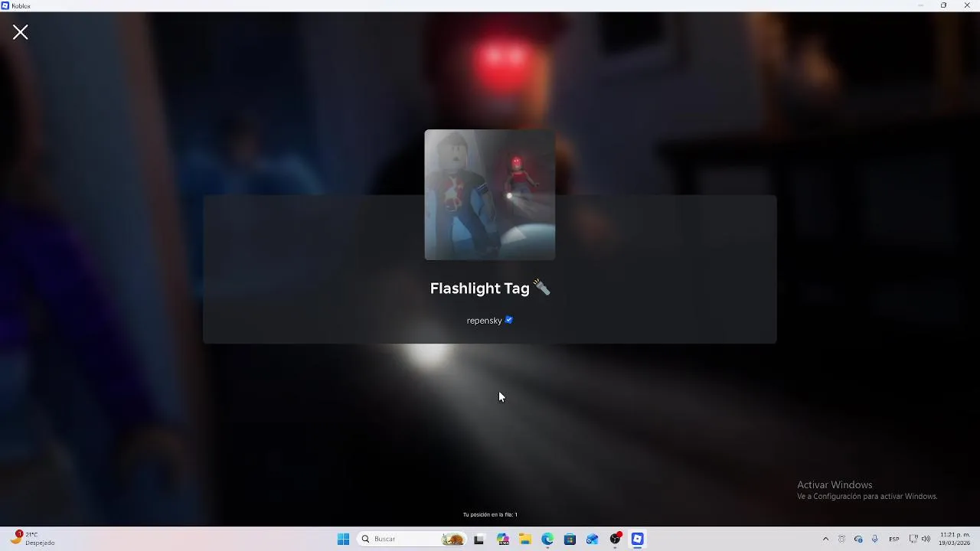This screenshot has width=980, height=551.
Task: Click the Roblox icon in the taskbar
Action: [x=637, y=539]
